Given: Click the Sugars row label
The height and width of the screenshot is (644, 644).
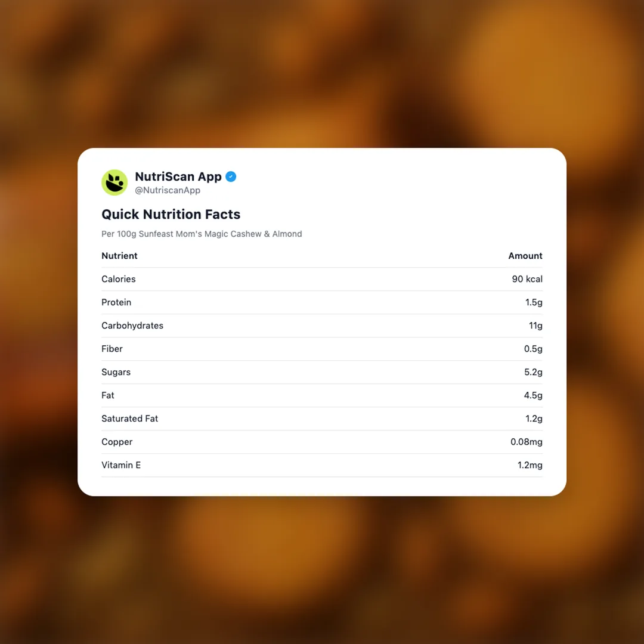Looking at the screenshot, I should click(116, 372).
